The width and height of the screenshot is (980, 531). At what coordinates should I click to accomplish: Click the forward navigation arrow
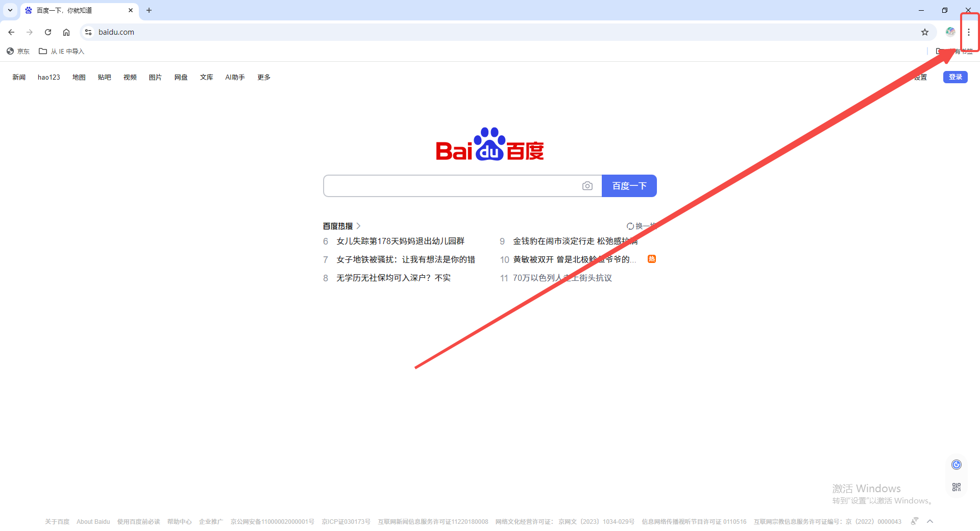coord(30,32)
